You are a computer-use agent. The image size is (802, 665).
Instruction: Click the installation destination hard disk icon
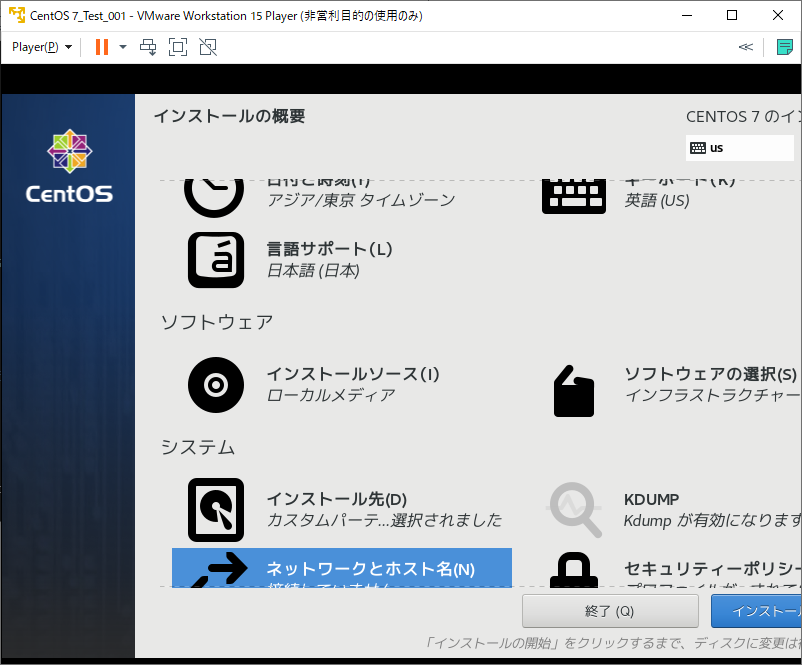(x=216, y=510)
